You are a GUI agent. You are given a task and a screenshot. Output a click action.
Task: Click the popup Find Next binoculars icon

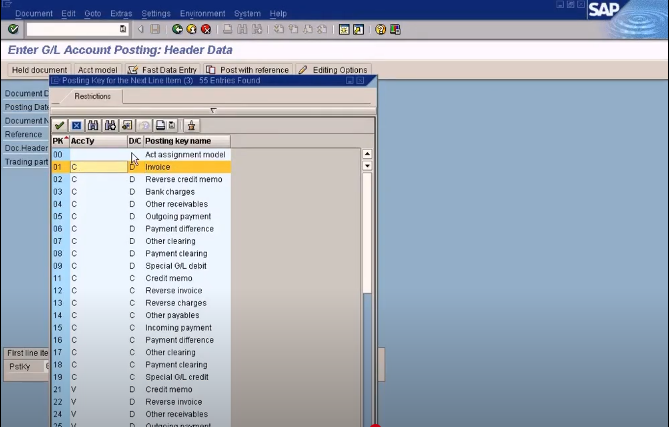(x=110, y=125)
